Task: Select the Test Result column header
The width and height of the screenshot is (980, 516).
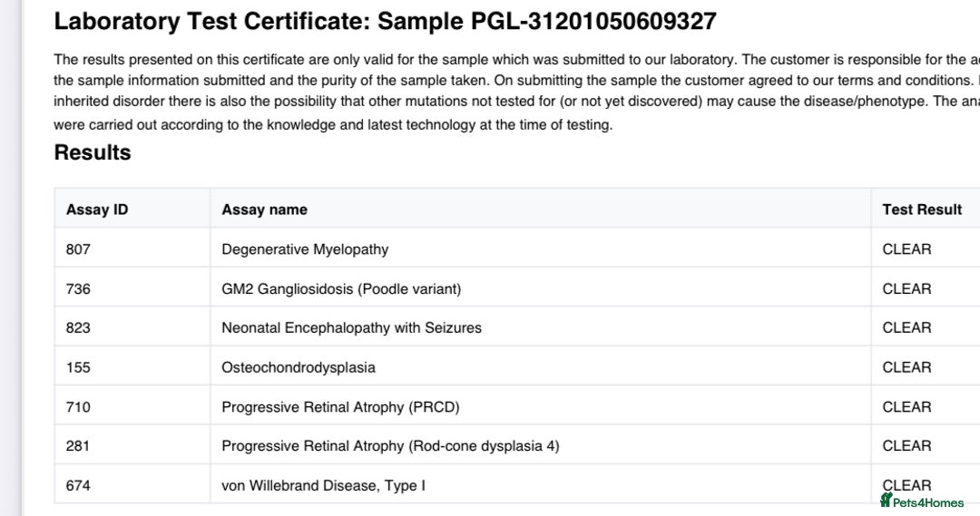Action: [x=921, y=209]
